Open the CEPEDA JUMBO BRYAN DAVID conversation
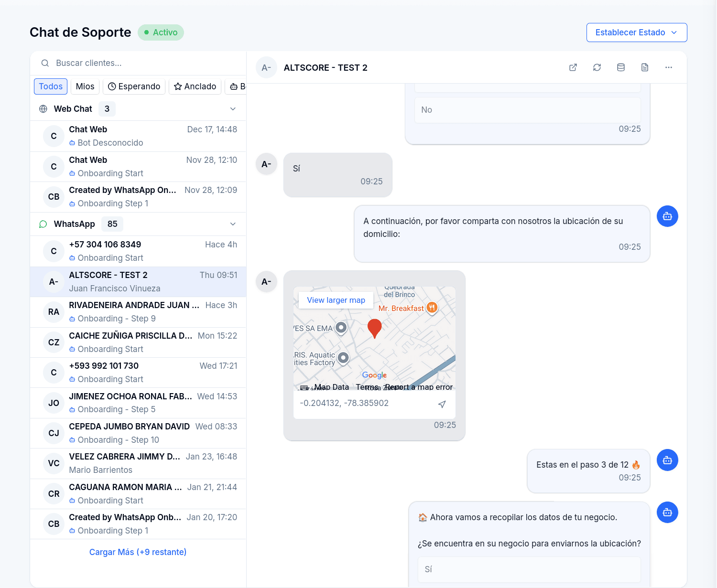The image size is (717, 588). point(138,433)
